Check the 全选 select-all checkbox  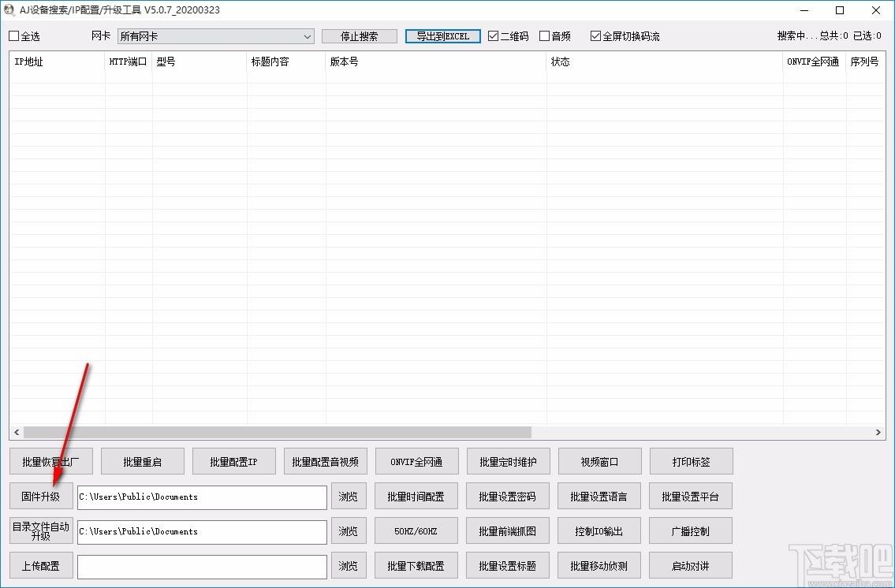14,36
